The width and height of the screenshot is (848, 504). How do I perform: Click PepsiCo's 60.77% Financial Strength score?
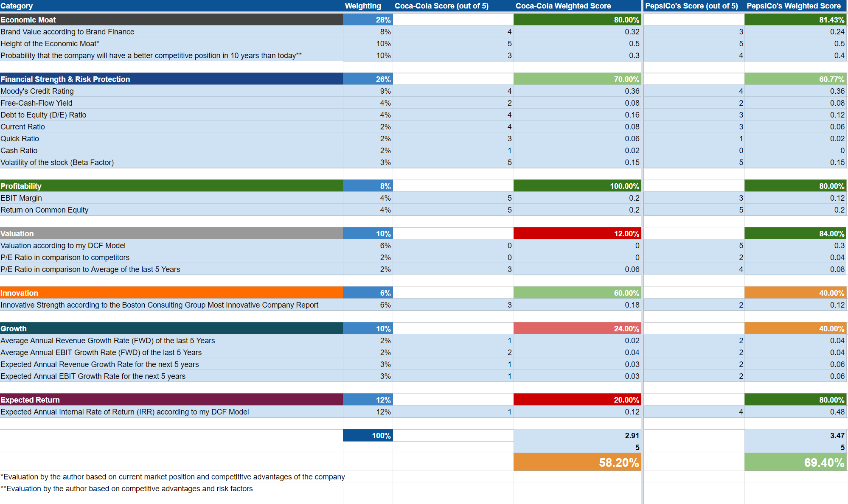(796, 79)
